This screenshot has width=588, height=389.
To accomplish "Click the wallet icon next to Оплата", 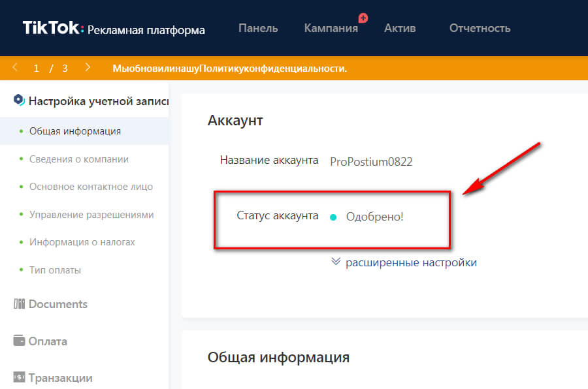I will (18, 341).
